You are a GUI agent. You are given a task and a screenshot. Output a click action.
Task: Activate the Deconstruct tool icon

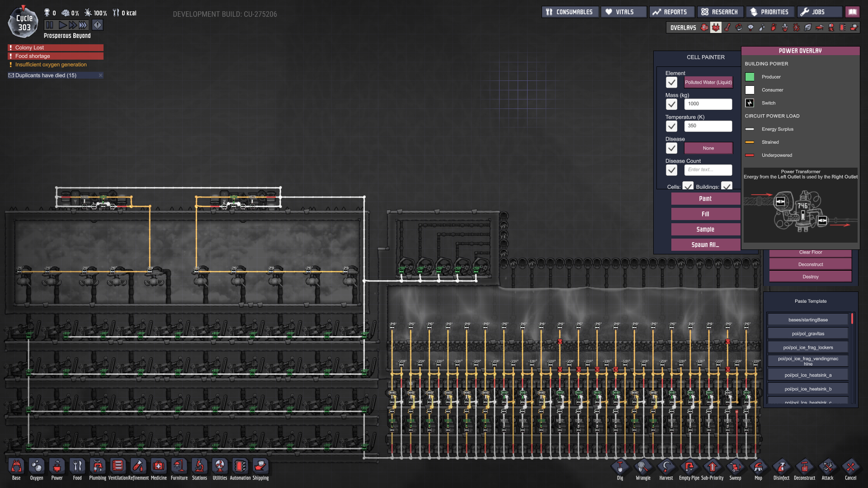tap(804, 467)
